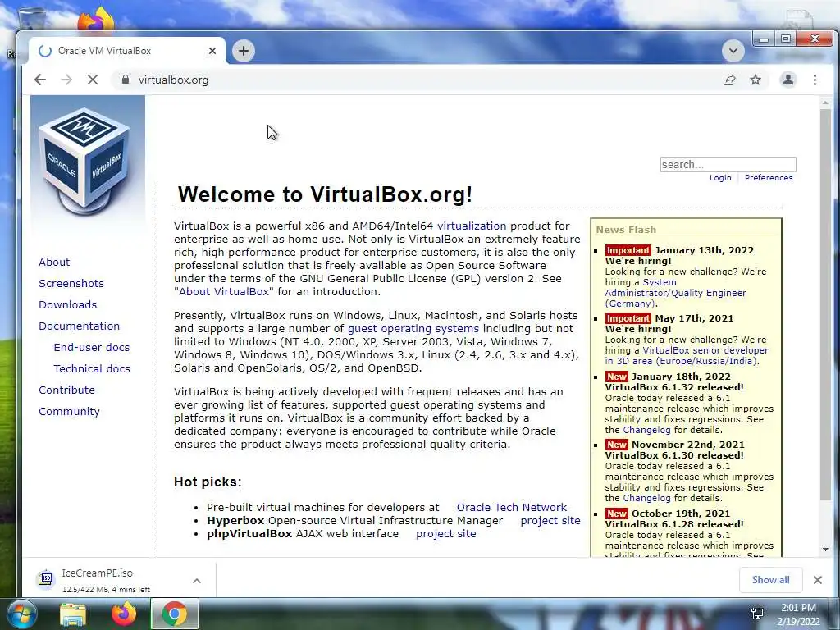
Task: Open System Administrator/Quality Engineer job link
Action: [675, 293]
